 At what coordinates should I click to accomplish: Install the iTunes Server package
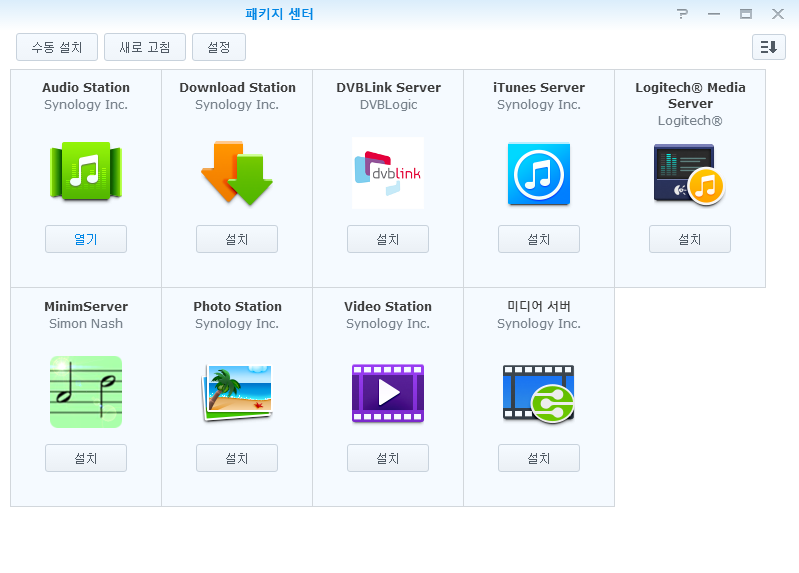tap(538, 239)
